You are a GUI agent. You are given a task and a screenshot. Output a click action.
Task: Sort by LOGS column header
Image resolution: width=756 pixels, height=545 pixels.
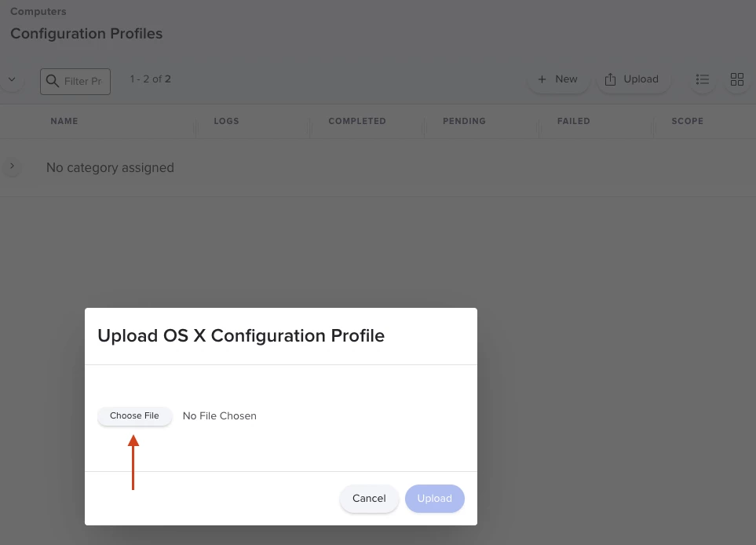227,121
